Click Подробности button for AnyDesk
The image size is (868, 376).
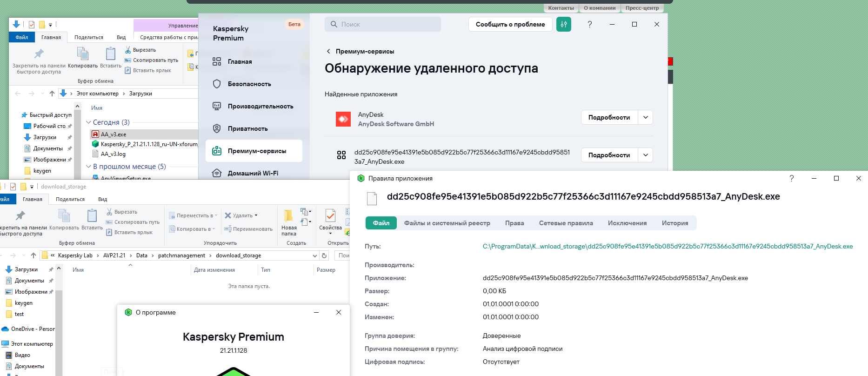(x=609, y=117)
